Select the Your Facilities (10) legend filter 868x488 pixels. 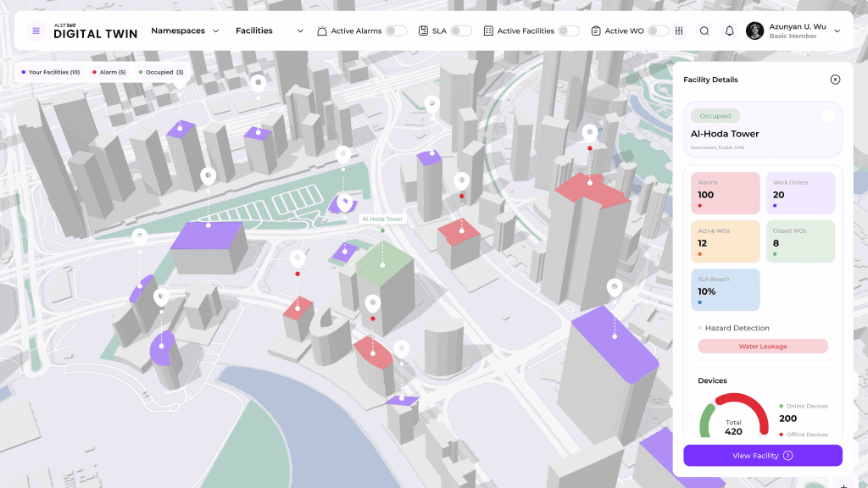[51, 73]
